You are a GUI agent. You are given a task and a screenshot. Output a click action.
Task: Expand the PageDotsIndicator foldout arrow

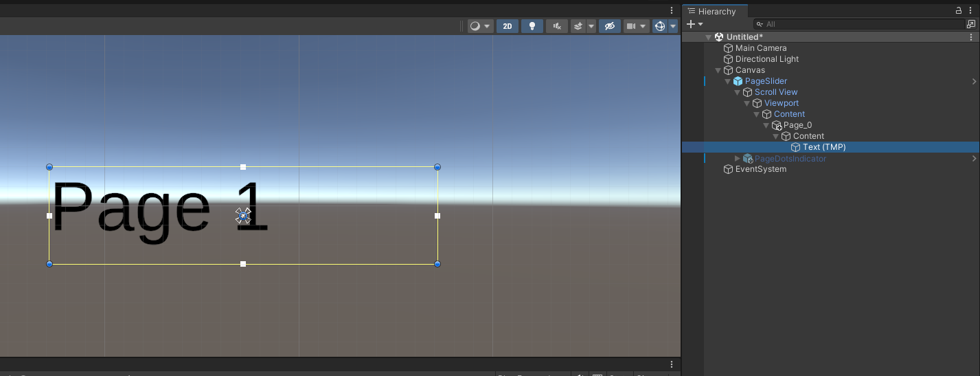pos(738,159)
